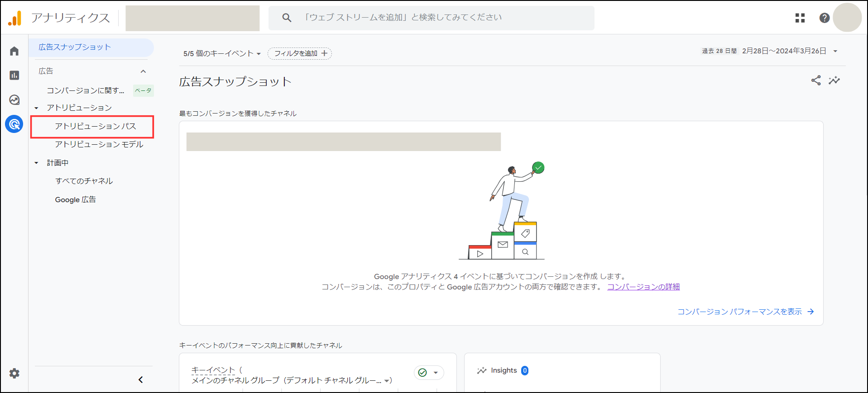Collapse the アトリビューション tree arrow
Image resolution: width=868 pixels, height=393 pixels.
click(36, 108)
